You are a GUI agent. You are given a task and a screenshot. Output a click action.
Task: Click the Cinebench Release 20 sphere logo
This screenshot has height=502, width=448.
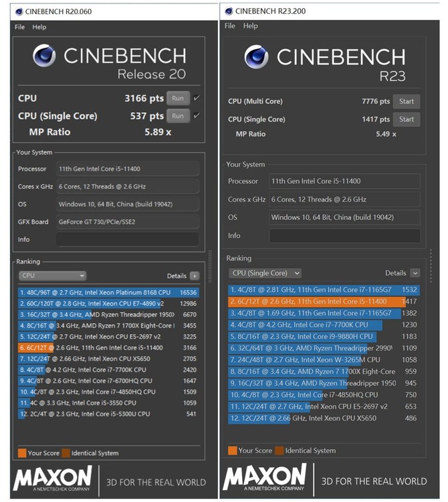coord(44,56)
